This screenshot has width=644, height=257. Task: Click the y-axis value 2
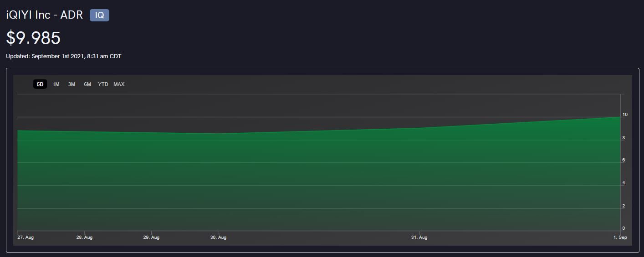[x=624, y=206]
